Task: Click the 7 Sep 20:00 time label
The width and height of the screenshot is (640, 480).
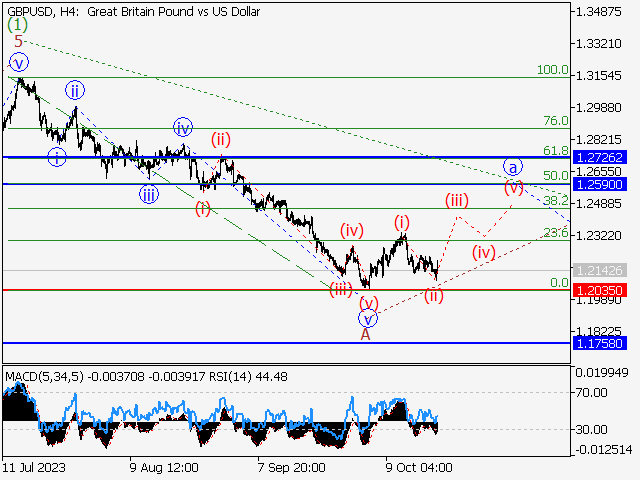Action: [x=291, y=467]
